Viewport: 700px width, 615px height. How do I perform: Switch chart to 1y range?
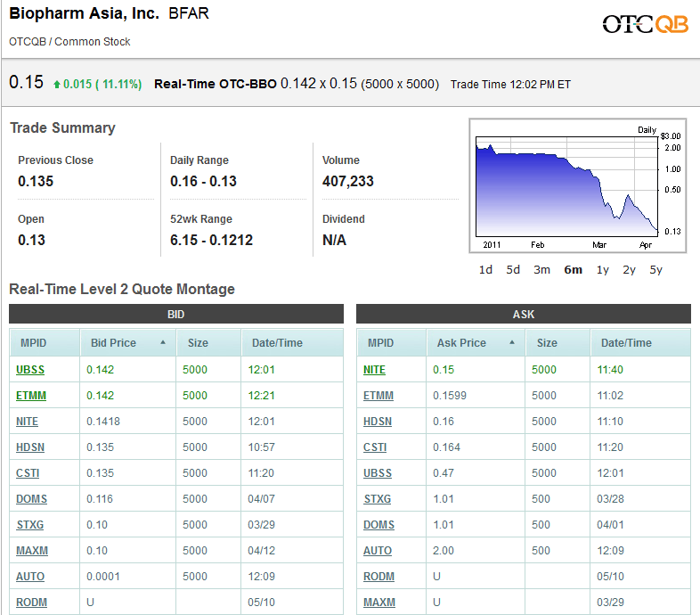click(603, 270)
